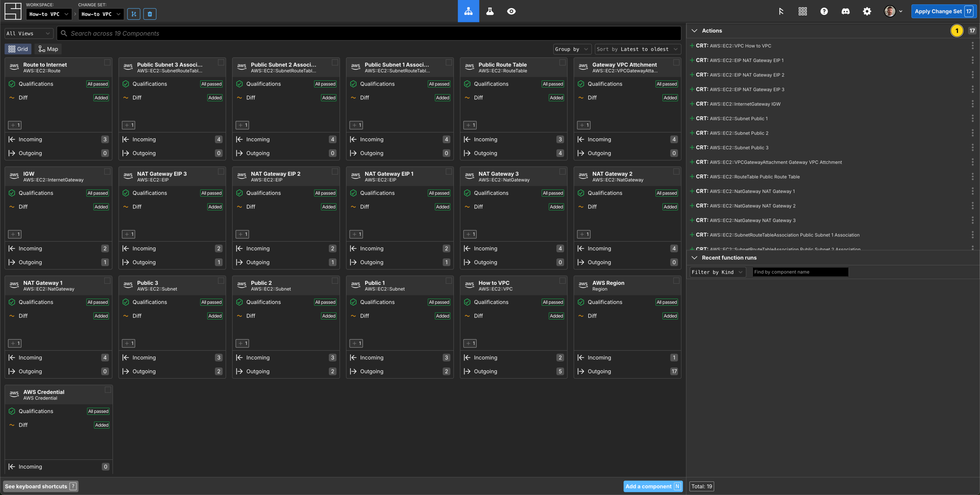This screenshot has height=495, width=980.
Task: Open the Change Set How-to VPC dropdown
Action: tap(101, 14)
